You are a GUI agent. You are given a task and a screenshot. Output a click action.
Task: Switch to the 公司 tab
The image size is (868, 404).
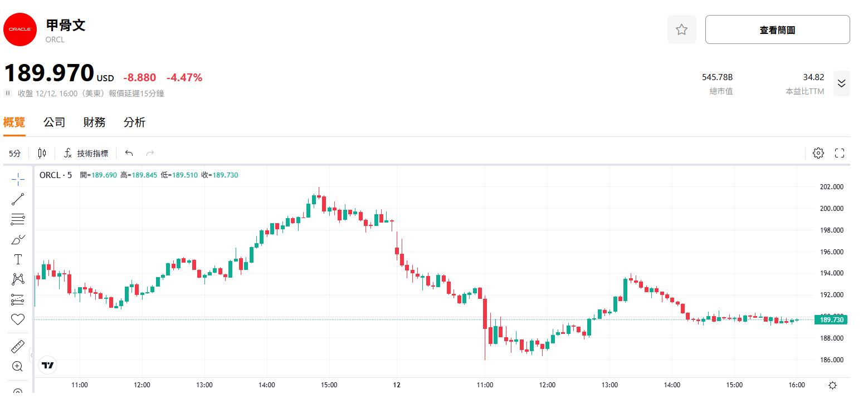coord(55,122)
